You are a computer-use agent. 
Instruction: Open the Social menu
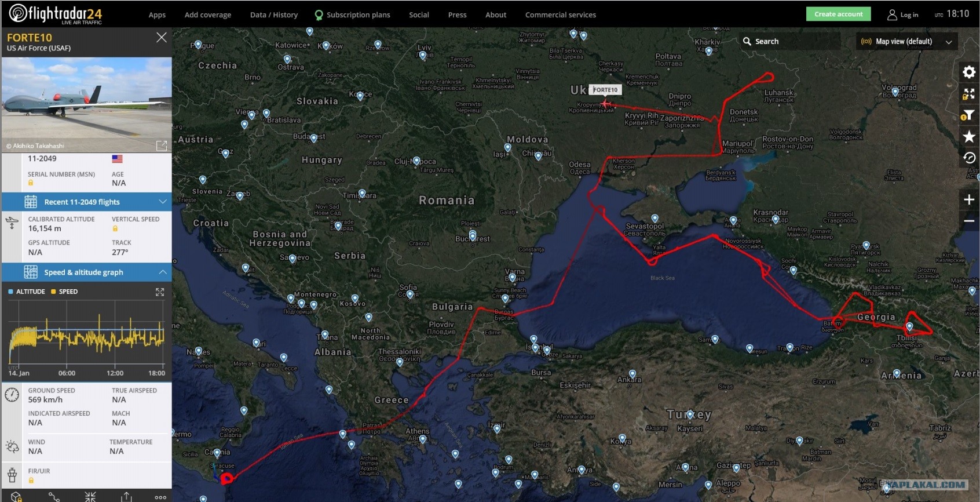click(419, 15)
